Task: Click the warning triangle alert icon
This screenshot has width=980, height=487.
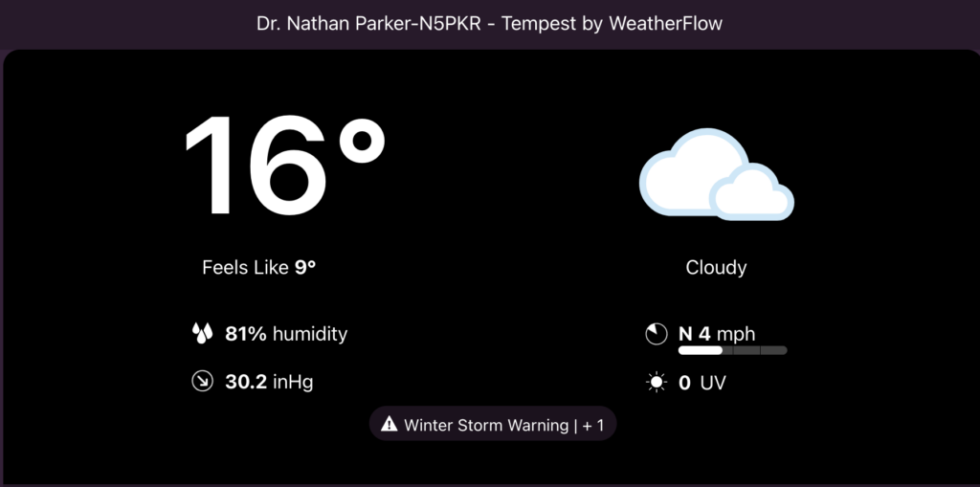Action: click(x=389, y=424)
